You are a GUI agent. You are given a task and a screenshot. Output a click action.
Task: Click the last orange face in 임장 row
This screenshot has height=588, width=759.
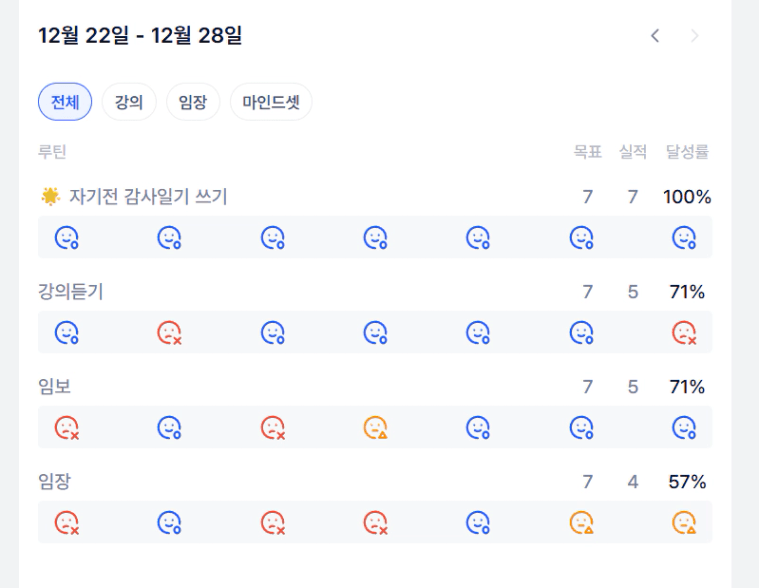684,523
